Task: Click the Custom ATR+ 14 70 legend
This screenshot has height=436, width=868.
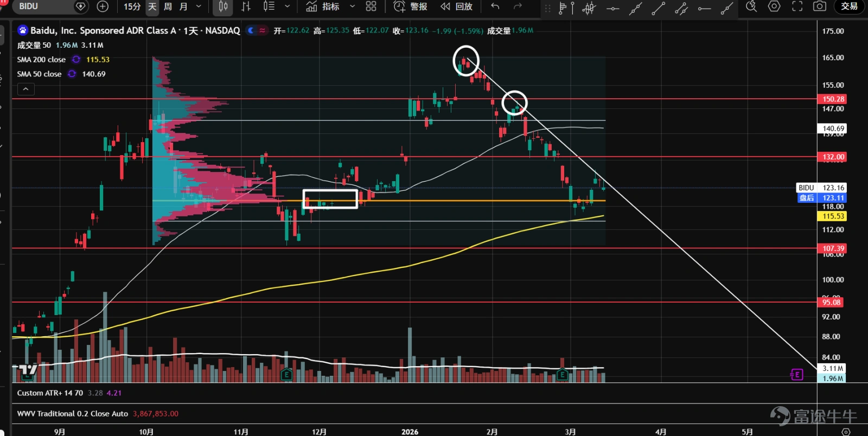Action: coord(50,393)
